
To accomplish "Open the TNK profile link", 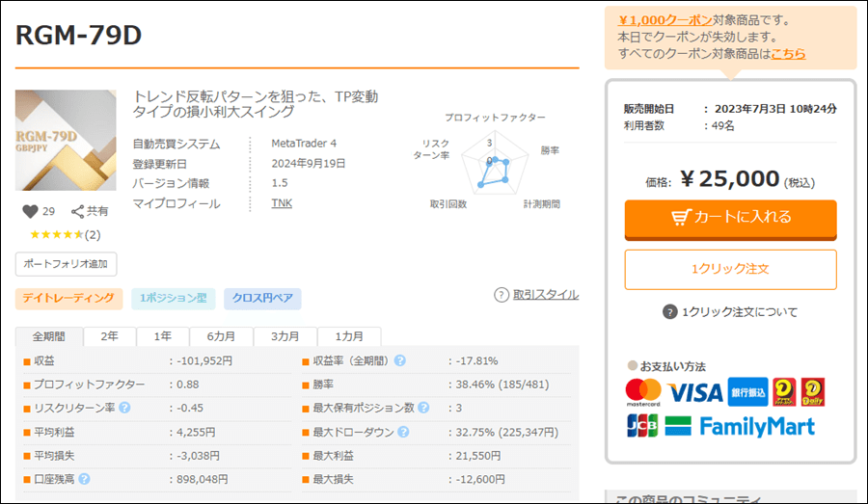I will pyautogui.click(x=282, y=203).
